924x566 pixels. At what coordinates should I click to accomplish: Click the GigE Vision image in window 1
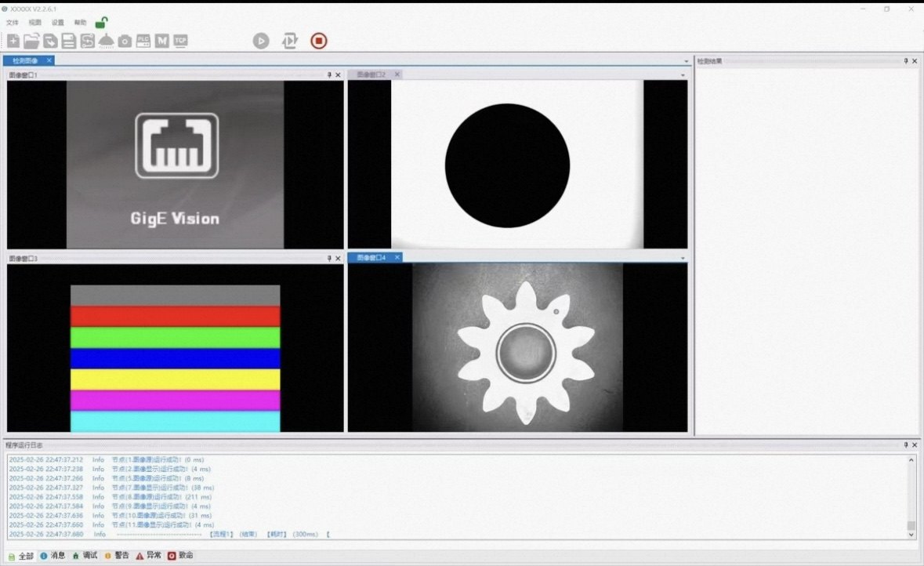pyautogui.click(x=175, y=165)
